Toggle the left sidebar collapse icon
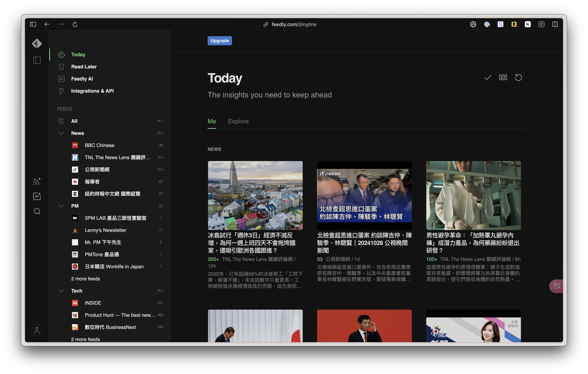 pos(37,60)
